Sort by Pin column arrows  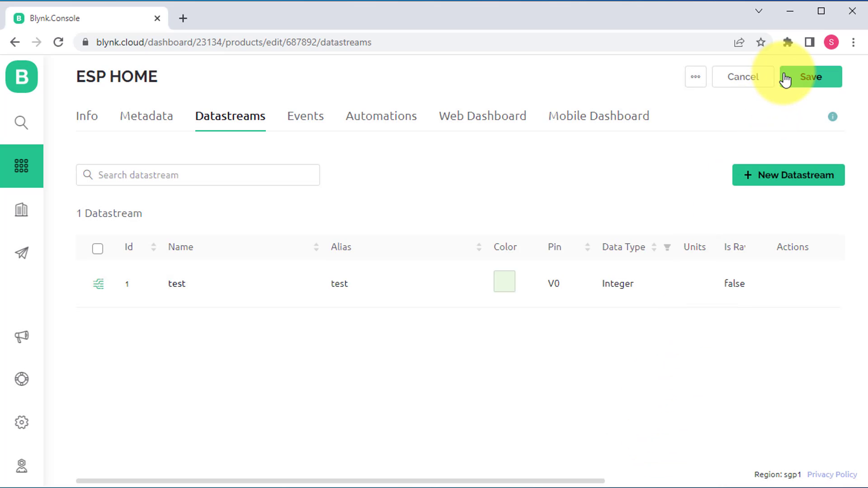coord(587,247)
